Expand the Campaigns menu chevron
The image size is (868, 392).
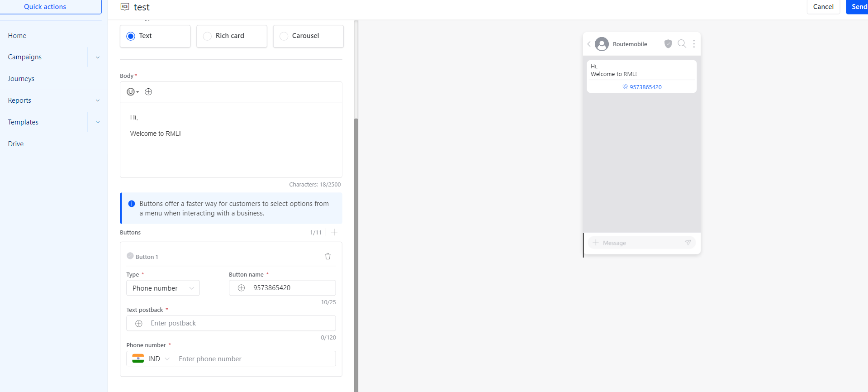pos(98,57)
